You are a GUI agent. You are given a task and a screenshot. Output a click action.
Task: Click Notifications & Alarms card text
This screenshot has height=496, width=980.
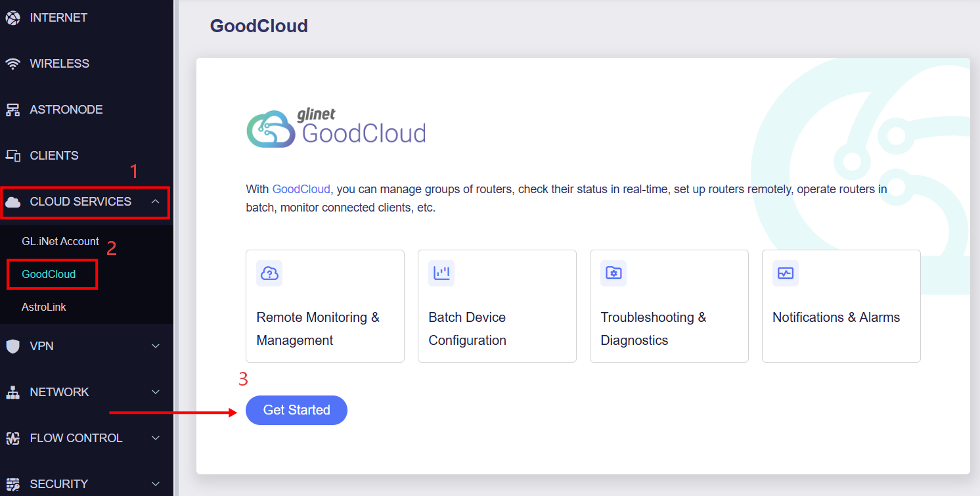coord(836,317)
